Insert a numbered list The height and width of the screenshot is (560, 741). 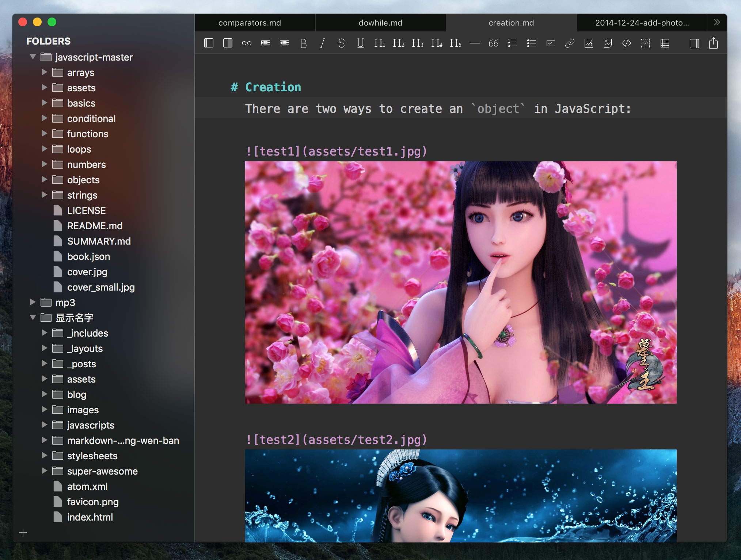(512, 43)
